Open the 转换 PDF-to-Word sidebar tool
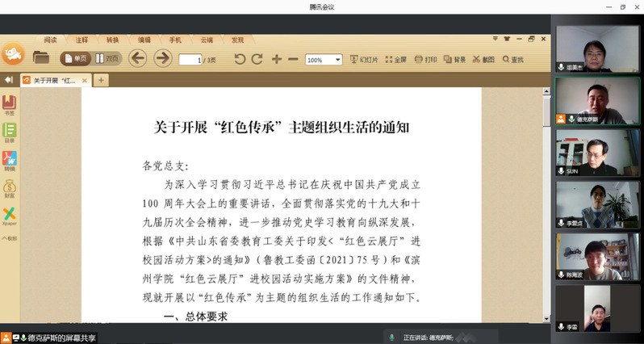Screen dimensions: 644x344 [x=9, y=162]
